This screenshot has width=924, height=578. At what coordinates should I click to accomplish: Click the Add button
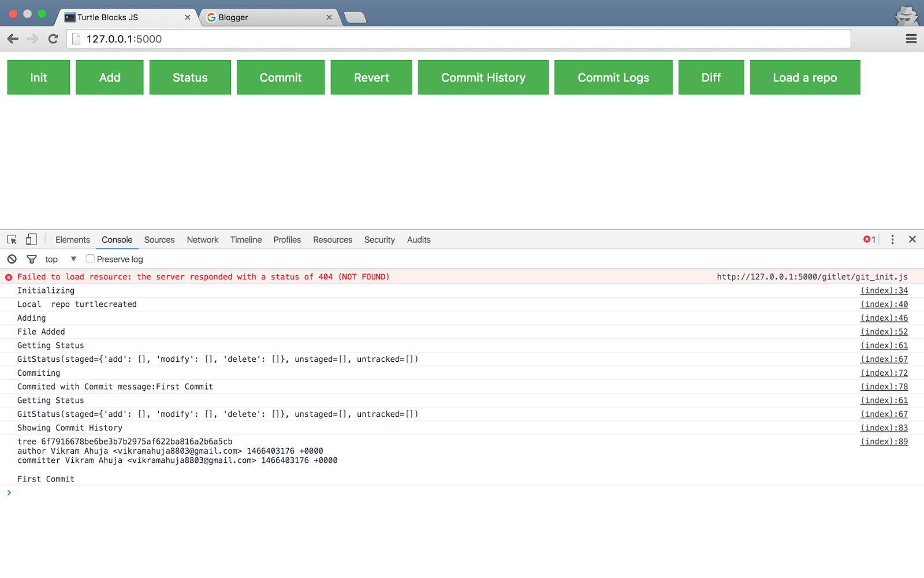(110, 77)
